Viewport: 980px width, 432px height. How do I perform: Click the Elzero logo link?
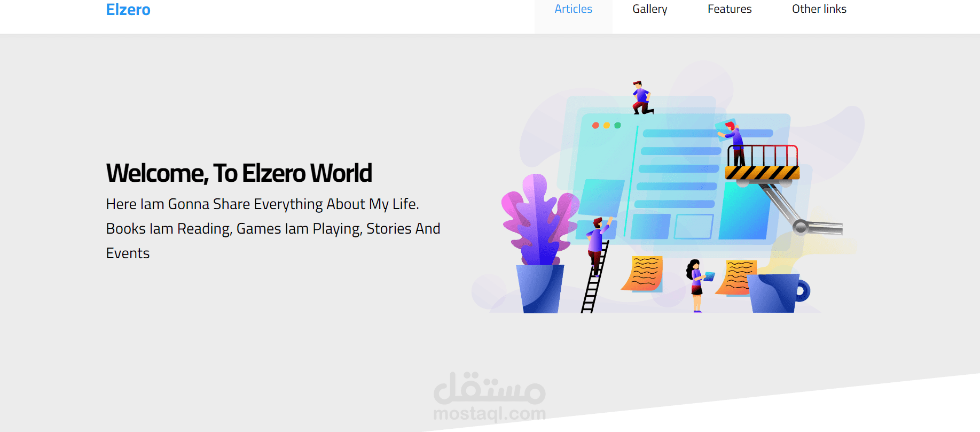pyautogui.click(x=128, y=10)
